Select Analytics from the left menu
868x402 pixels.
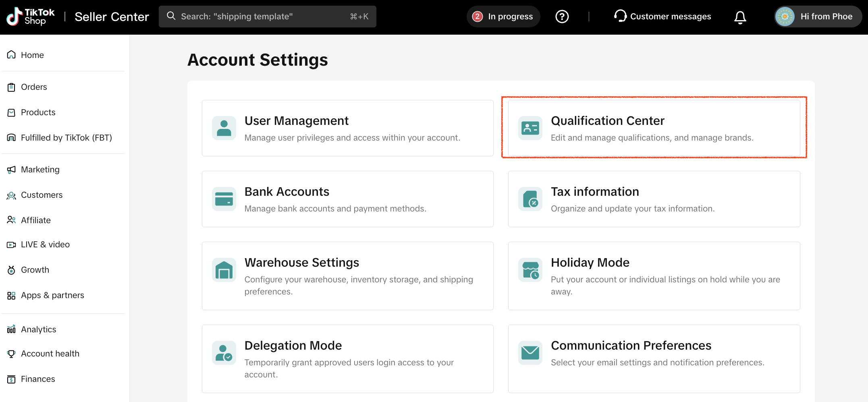(38, 329)
